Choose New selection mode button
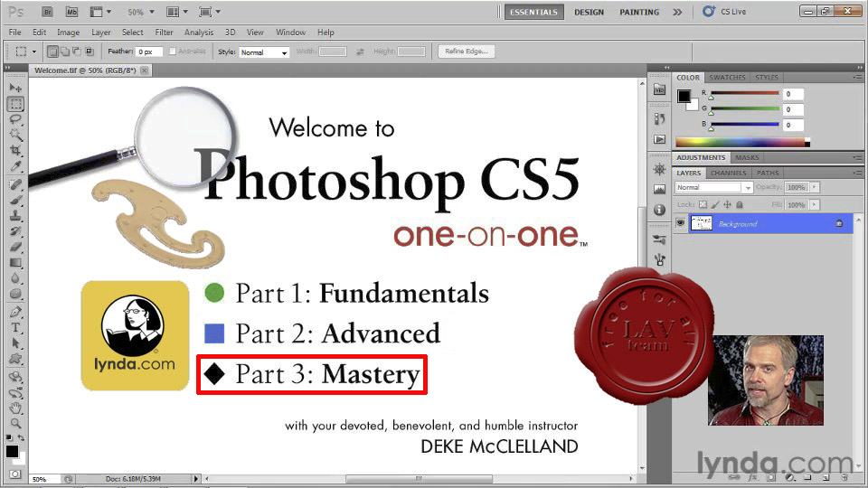868x488 pixels. point(52,52)
